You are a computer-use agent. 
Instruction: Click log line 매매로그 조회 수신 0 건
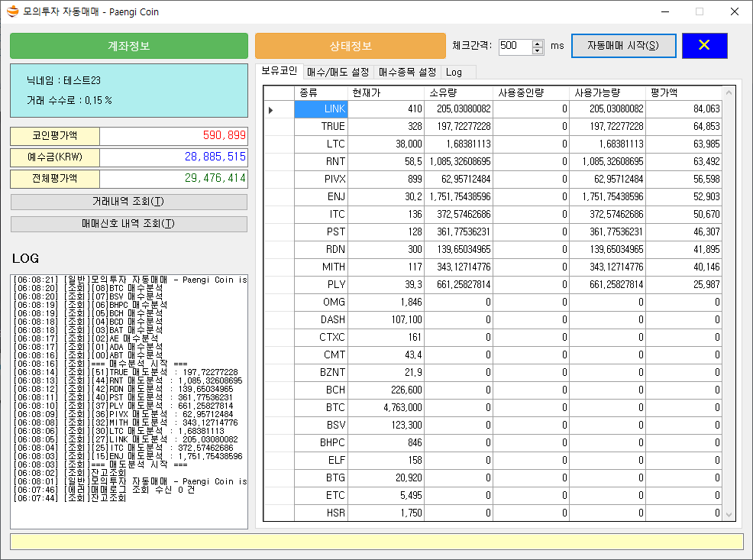tap(104, 490)
